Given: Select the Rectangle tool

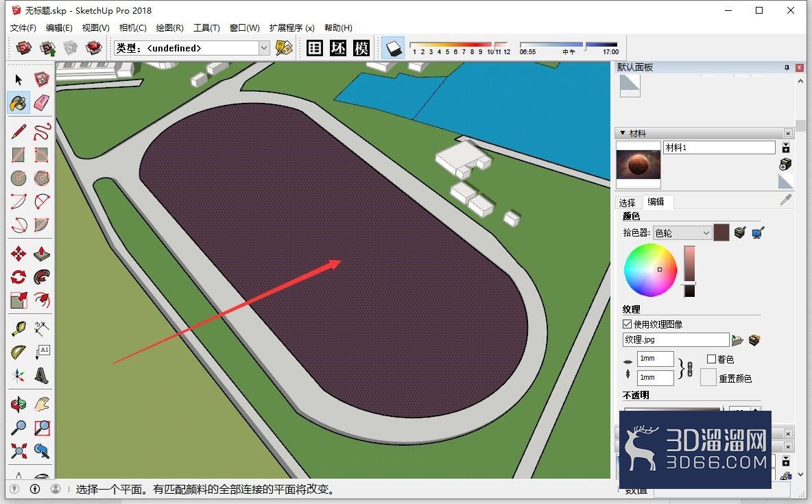Looking at the screenshot, I should coord(19,155).
